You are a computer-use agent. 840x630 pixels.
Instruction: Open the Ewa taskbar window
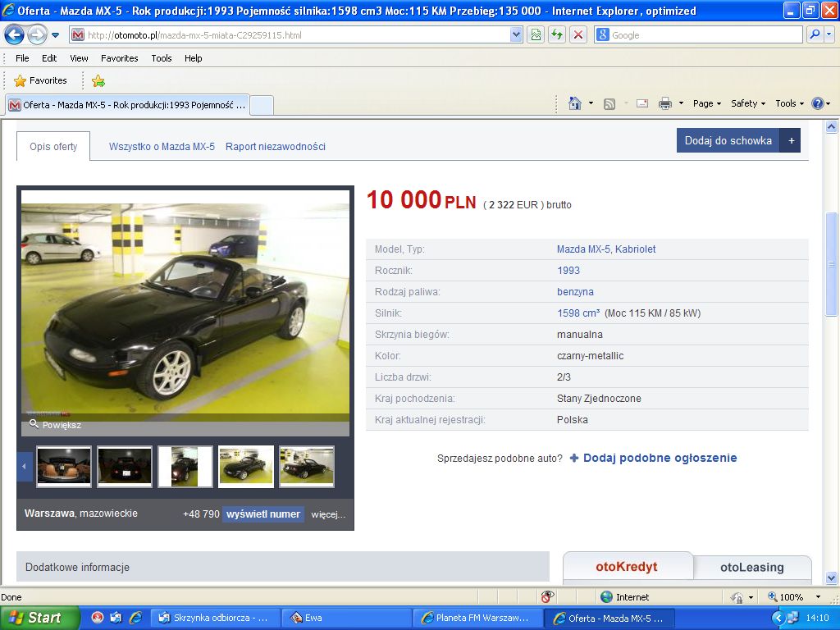[346, 619]
